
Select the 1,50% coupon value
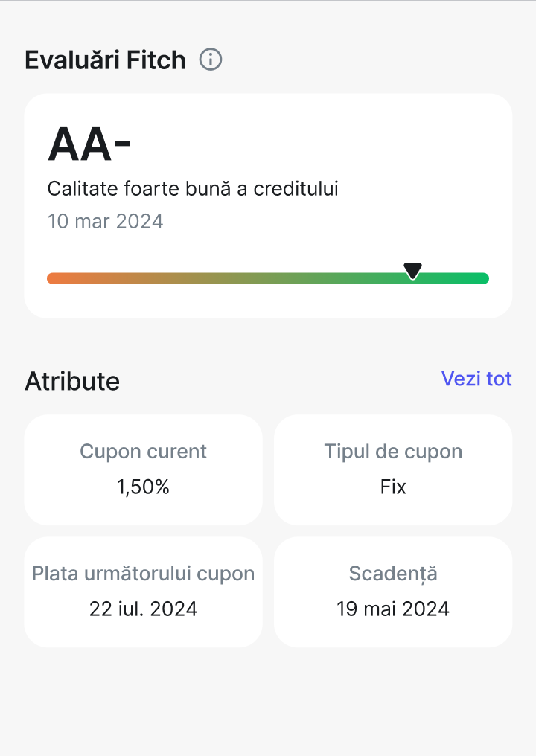(143, 487)
